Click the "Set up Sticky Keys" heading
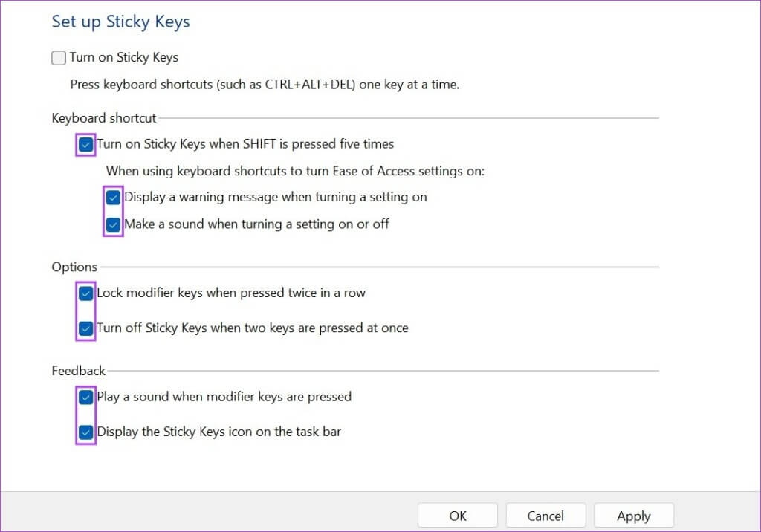Screen dimensions: 761x532 (x=120, y=22)
